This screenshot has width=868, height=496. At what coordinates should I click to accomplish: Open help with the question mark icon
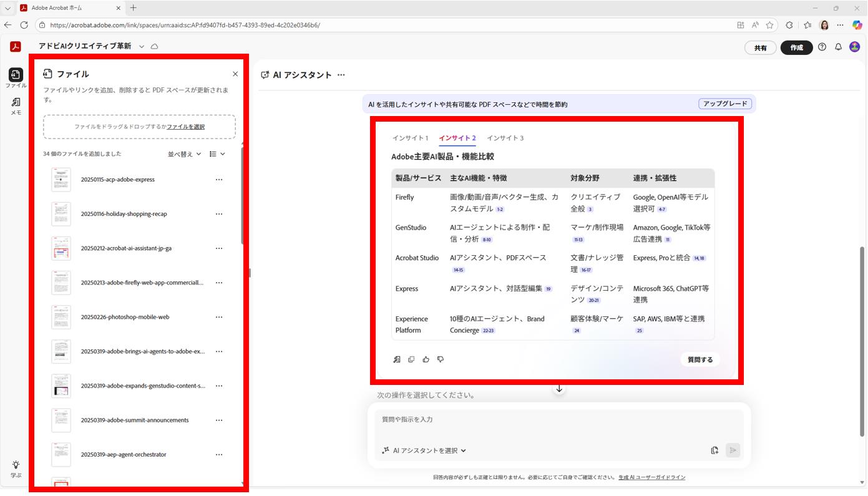click(x=822, y=47)
